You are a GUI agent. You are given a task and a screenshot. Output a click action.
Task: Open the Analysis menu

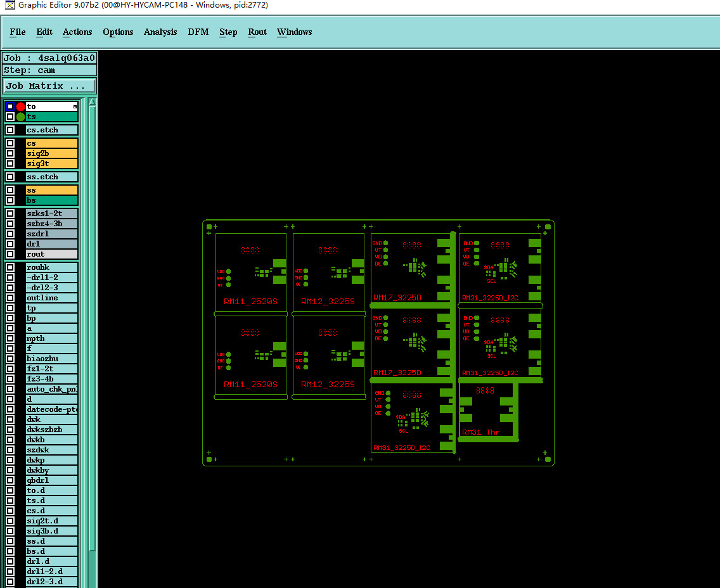coord(160,32)
